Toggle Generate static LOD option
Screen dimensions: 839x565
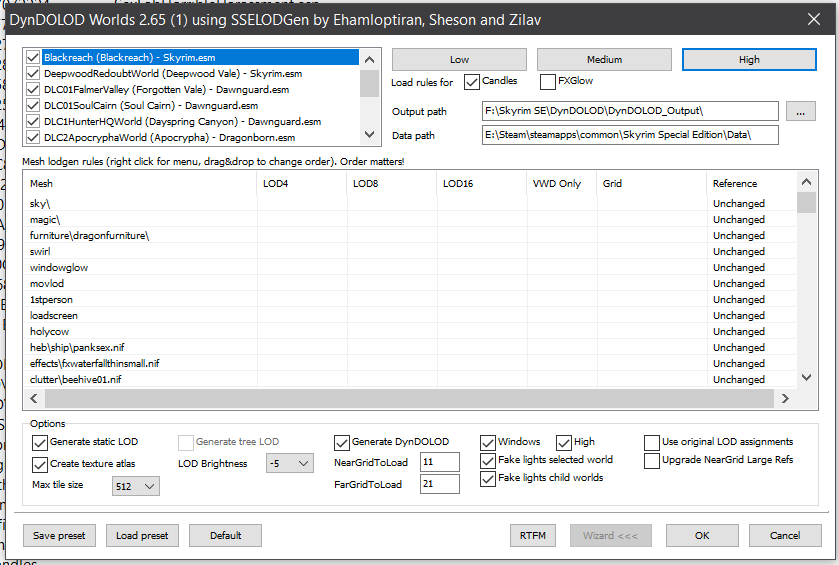40,442
